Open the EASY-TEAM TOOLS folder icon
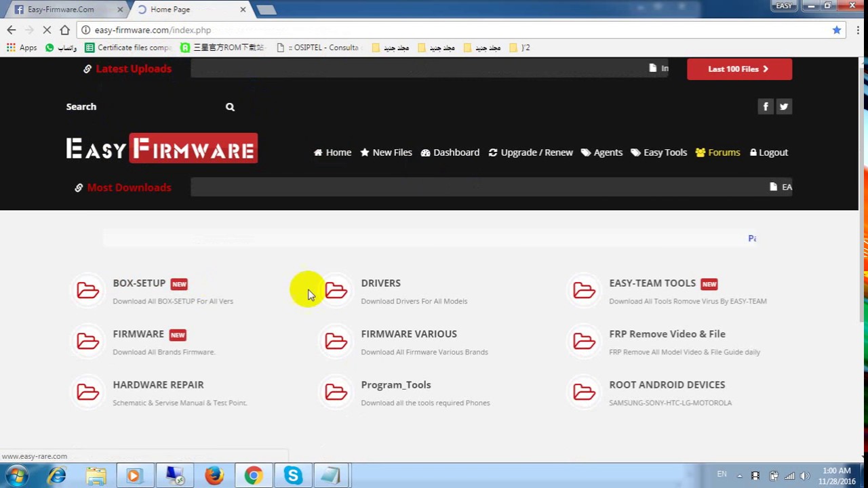Viewport: 868px width, 488px height. 584,291
